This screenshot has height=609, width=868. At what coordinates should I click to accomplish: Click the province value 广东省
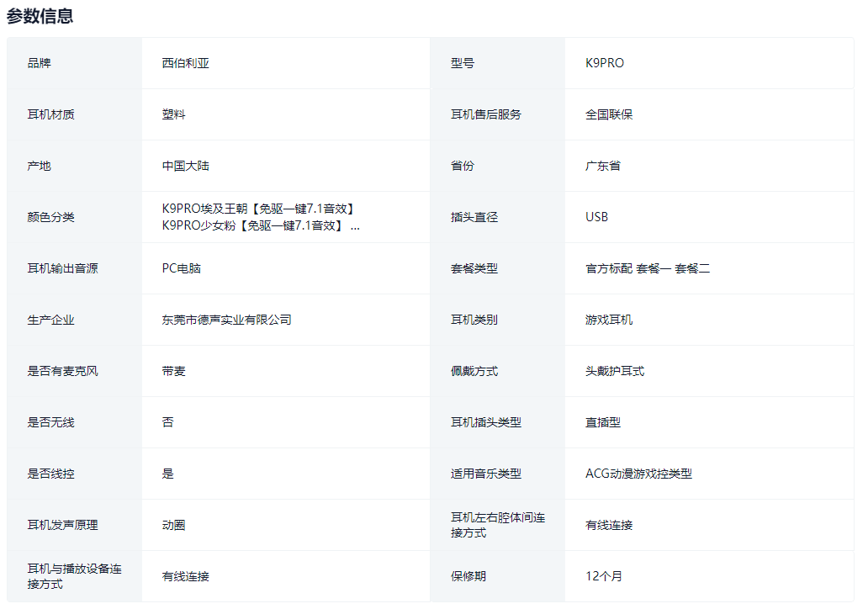(x=603, y=166)
